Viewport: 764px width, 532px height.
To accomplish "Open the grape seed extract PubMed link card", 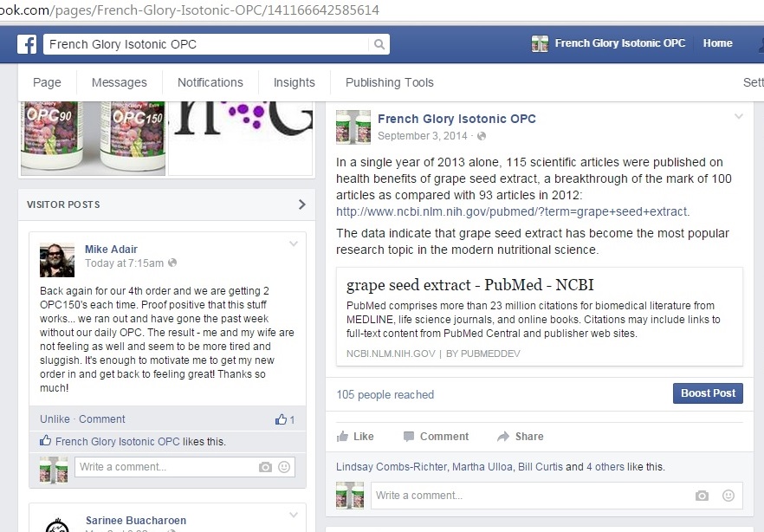I will click(540, 316).
